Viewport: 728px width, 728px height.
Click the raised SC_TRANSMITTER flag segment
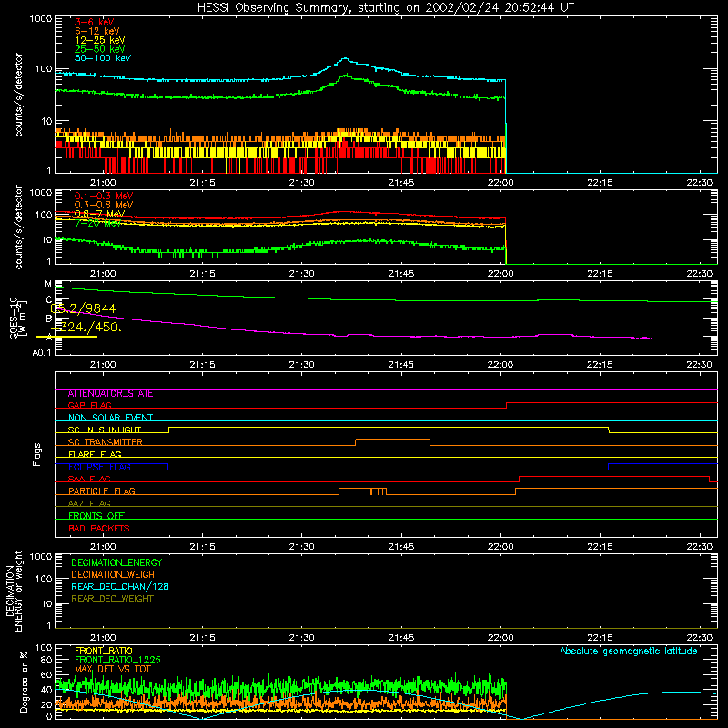click(392, 440)
